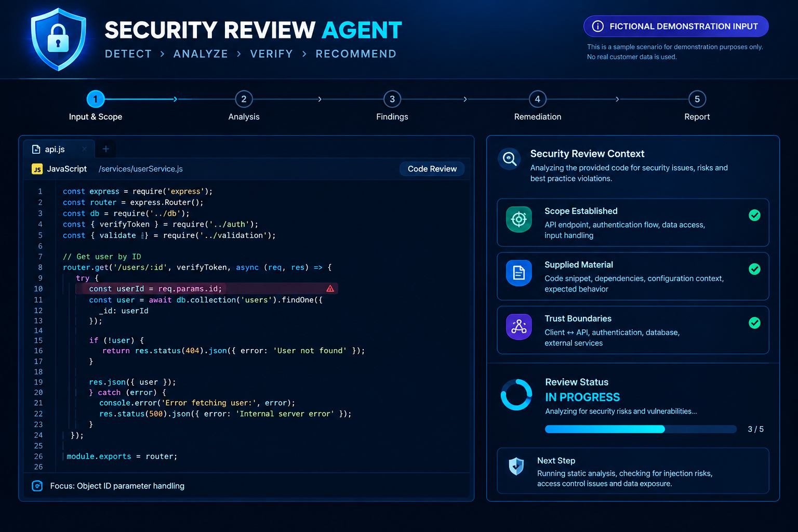
Task: Click the 'const express' line 1 code
Action: [x=138, y=191]
